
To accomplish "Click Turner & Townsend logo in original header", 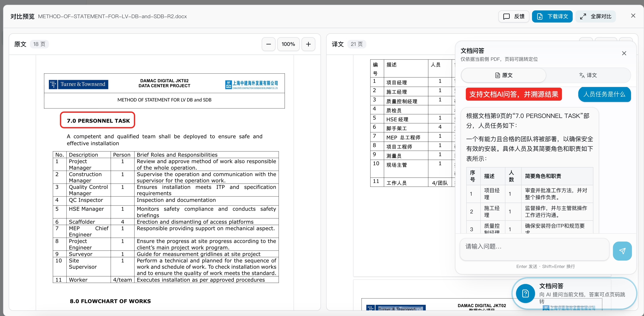I will (x=78, y=84).
